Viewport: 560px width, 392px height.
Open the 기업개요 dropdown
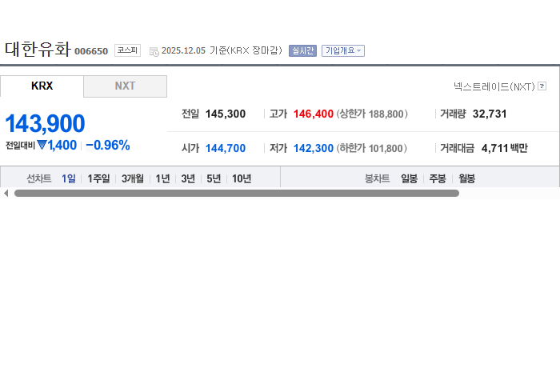coord(343,50)
